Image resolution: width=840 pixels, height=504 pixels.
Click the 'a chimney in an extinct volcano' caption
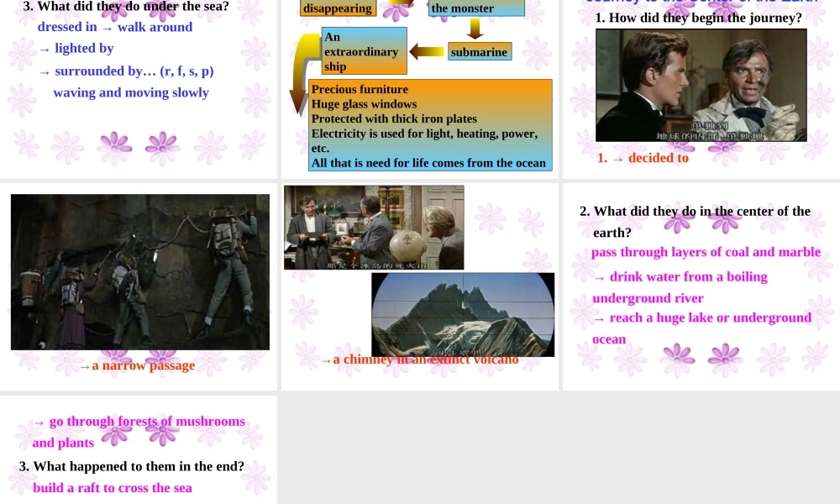click(x=420, y=360)
